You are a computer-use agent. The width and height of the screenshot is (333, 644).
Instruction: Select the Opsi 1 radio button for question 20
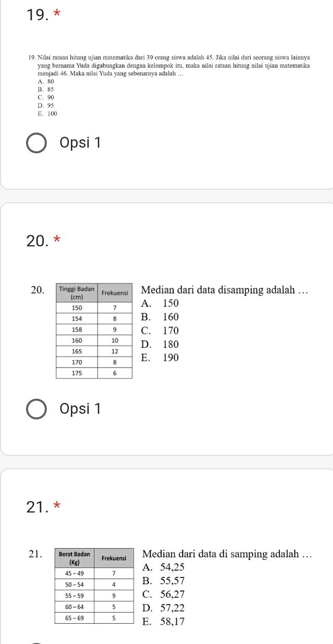36,409
